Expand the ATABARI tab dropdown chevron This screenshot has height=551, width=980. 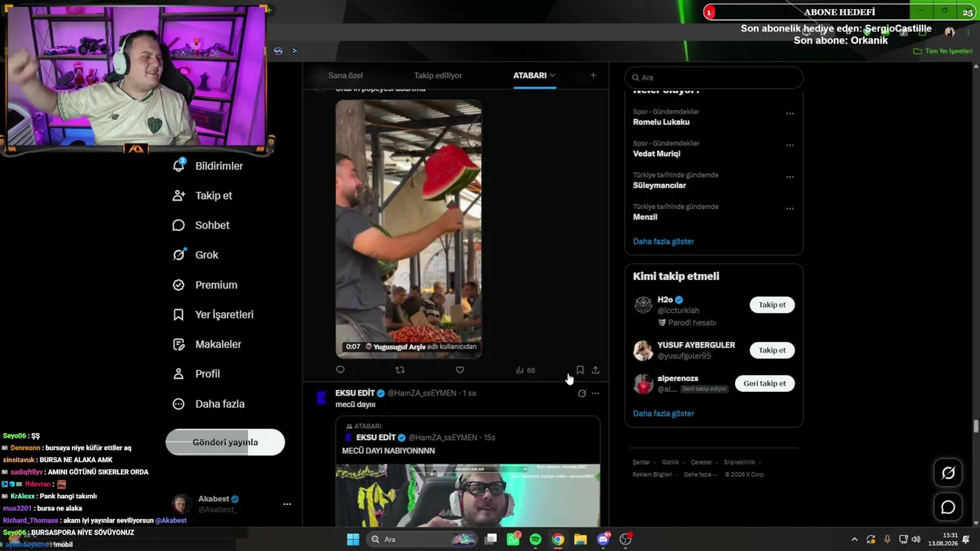click(552, 75)
